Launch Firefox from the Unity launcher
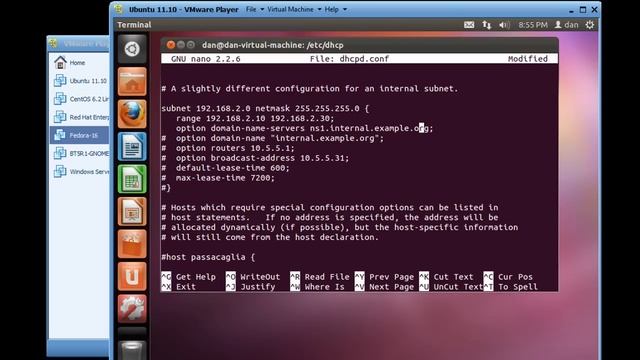The height and width of the screenshot is (360, 640). [132, 114]
